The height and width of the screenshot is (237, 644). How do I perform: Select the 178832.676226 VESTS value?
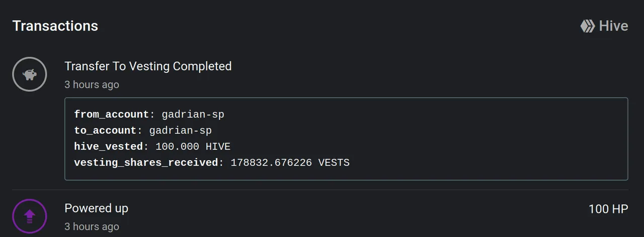tap(290, 163)
